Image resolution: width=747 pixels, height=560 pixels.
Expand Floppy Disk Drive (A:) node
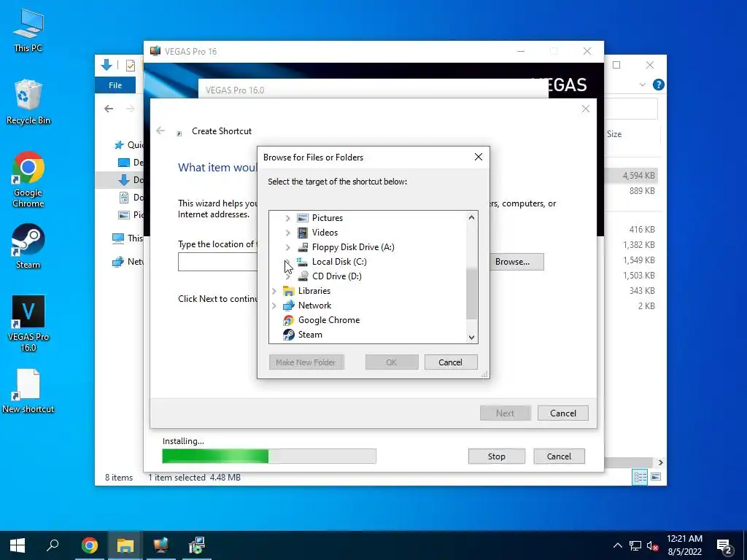pos(287,247)
